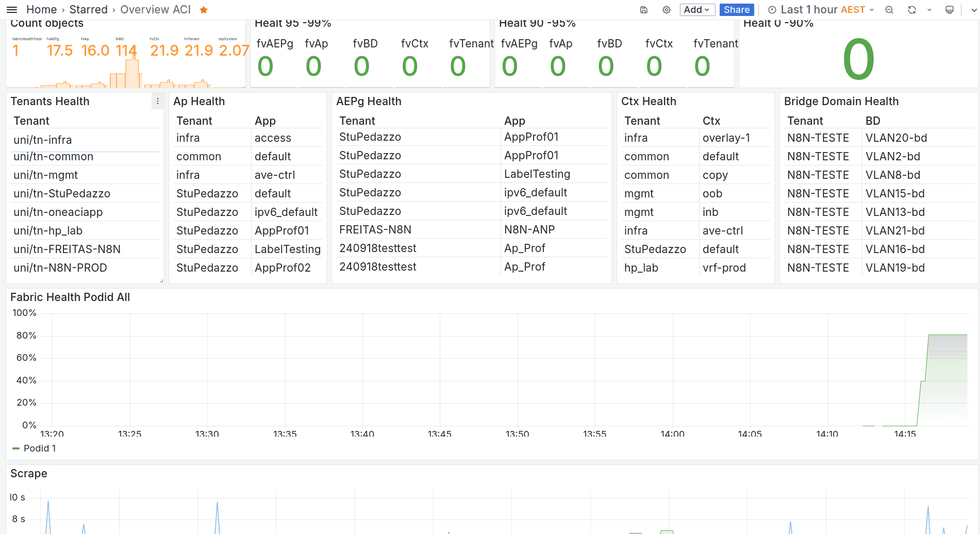
Task: Sort Ap Health by App column
Action: point(265,121)
